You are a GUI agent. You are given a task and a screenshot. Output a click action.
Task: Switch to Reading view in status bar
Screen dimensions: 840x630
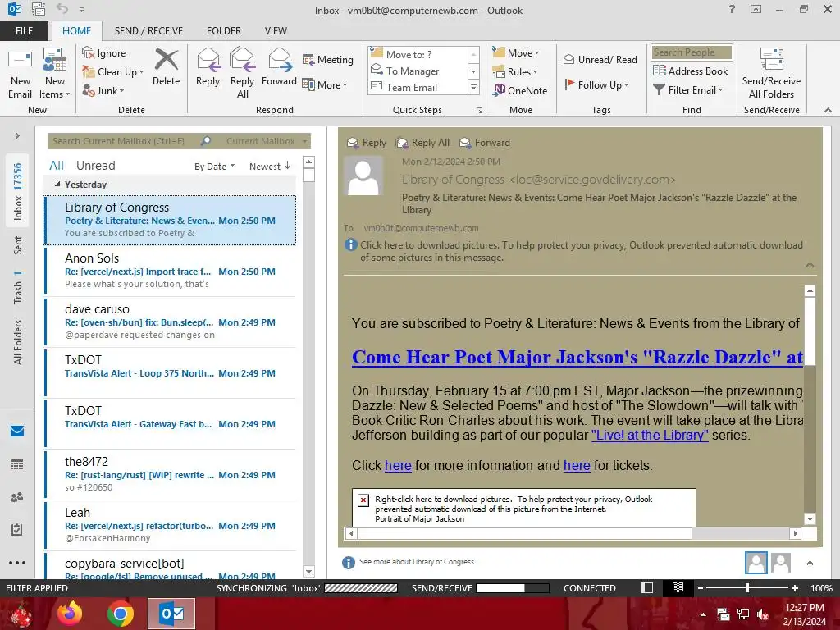[x=678, y=587]
